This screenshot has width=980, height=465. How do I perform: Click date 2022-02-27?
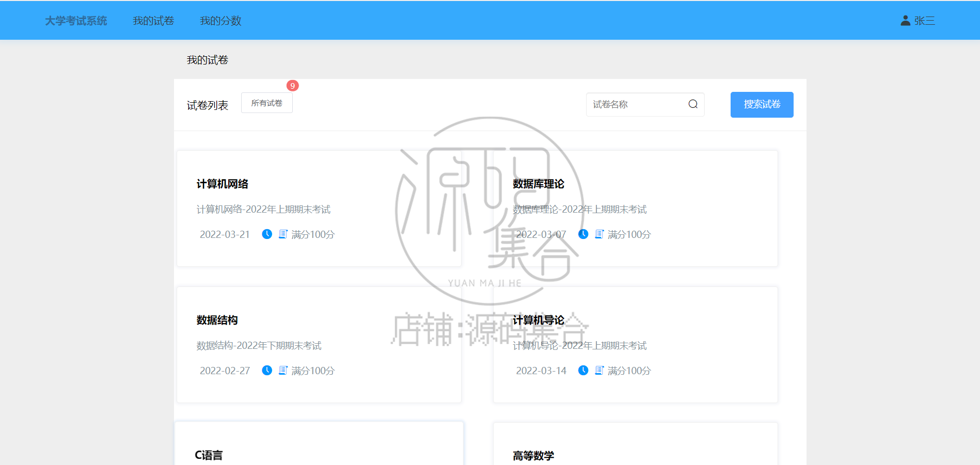coord(225,371)
